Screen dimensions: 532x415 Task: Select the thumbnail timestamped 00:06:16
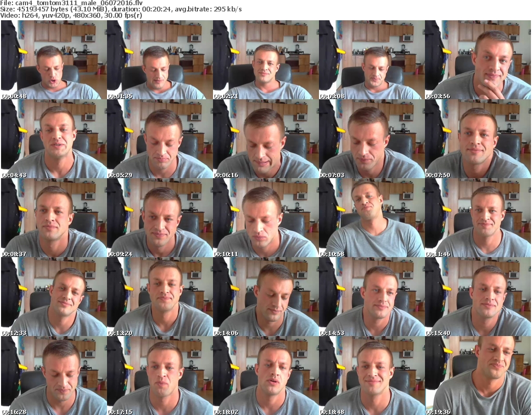[x=265, y=139]
